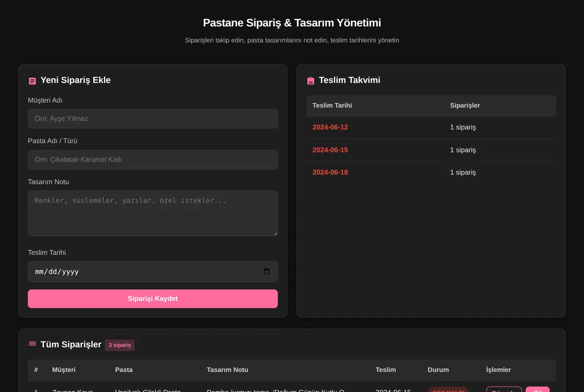Click the Pasta column header
The width and height of the screenshot is (584, 392).
[124, 370]
